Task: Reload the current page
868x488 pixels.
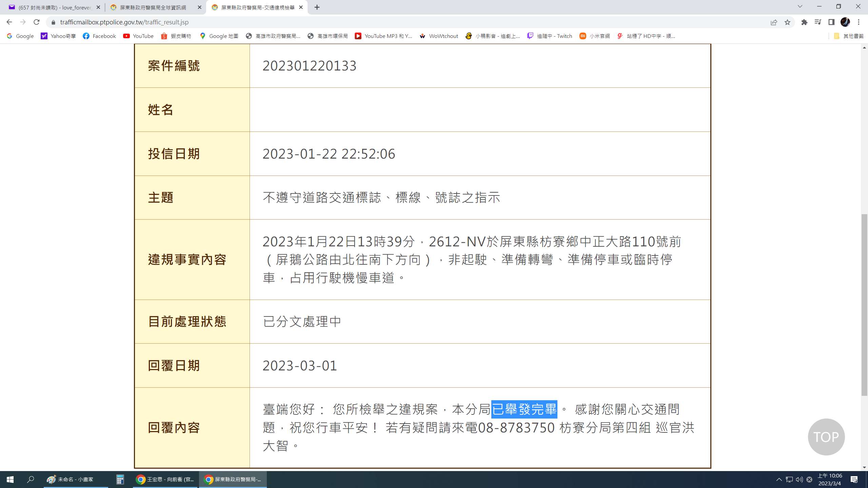Action: [x=37, y=22]
